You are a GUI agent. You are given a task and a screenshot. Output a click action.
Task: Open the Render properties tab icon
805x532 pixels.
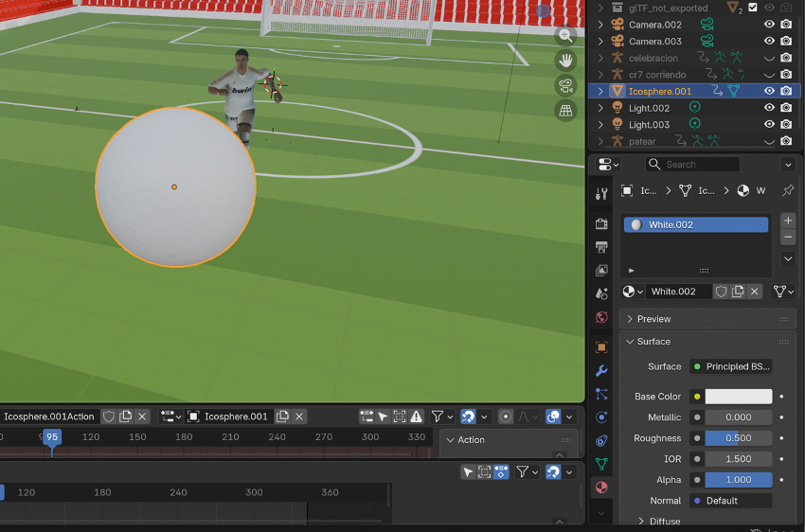(601, 223)
